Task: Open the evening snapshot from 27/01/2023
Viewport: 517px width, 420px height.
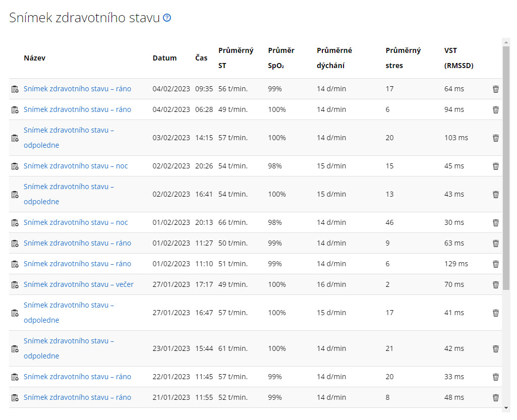Action: 79,284
